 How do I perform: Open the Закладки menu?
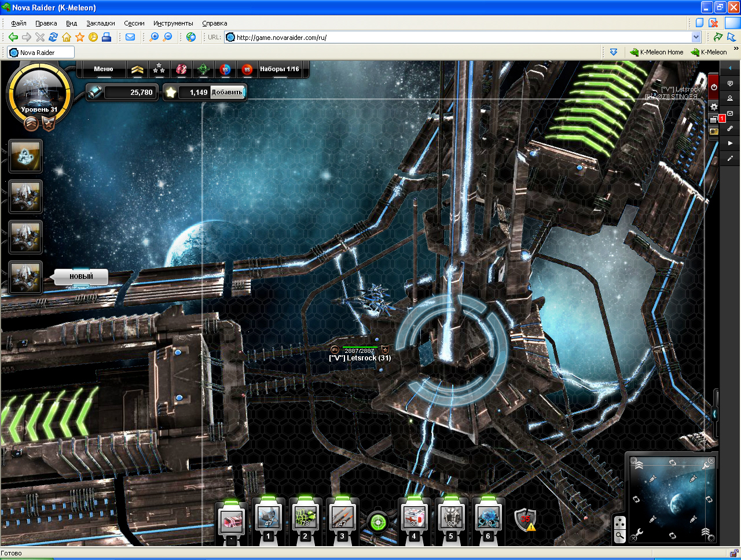click(x=101, y=23)
